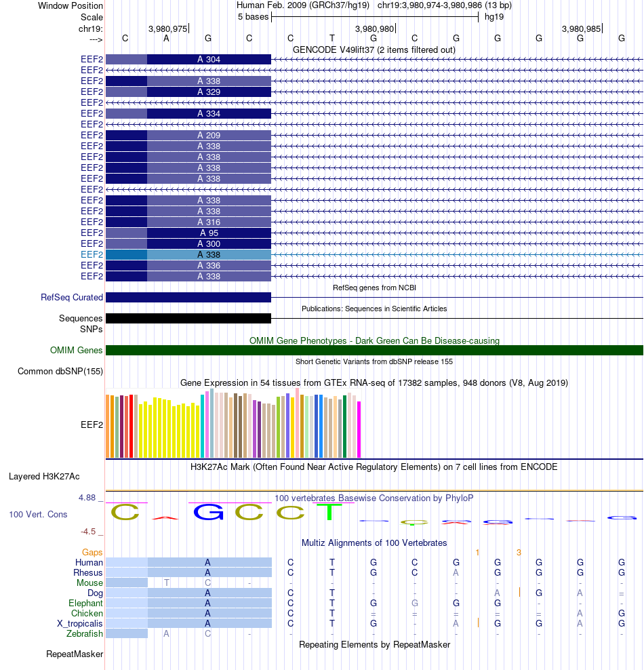Image resolution: width=644 pixels, height=670 pixels.
Task: Click the Chicken species label
Action: coord(87,614)
